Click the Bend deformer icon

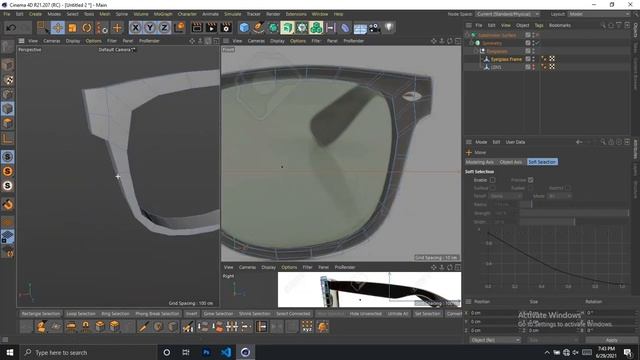345,28
